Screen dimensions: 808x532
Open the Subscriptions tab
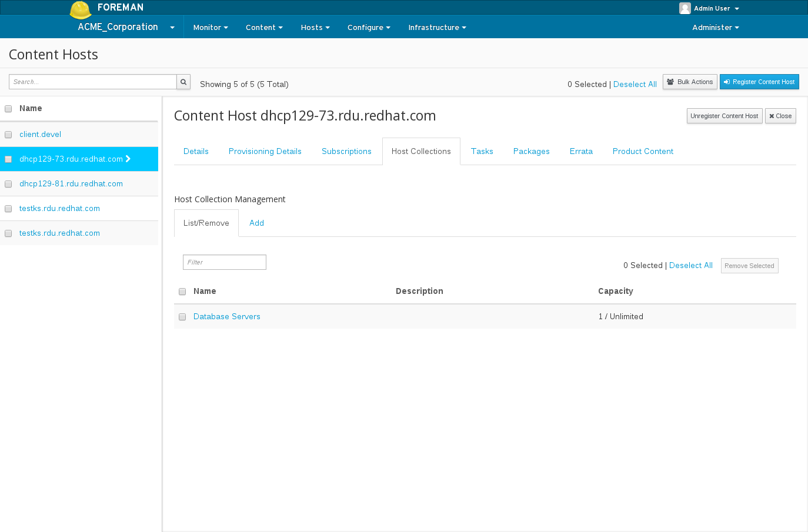pos(346,151)
